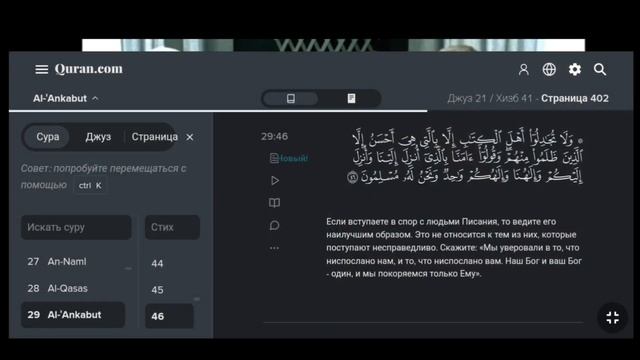The width and height of the screenshot is (640, 360).
Task: Open the reflections speech-bubble icon
Action: point(274,225)
